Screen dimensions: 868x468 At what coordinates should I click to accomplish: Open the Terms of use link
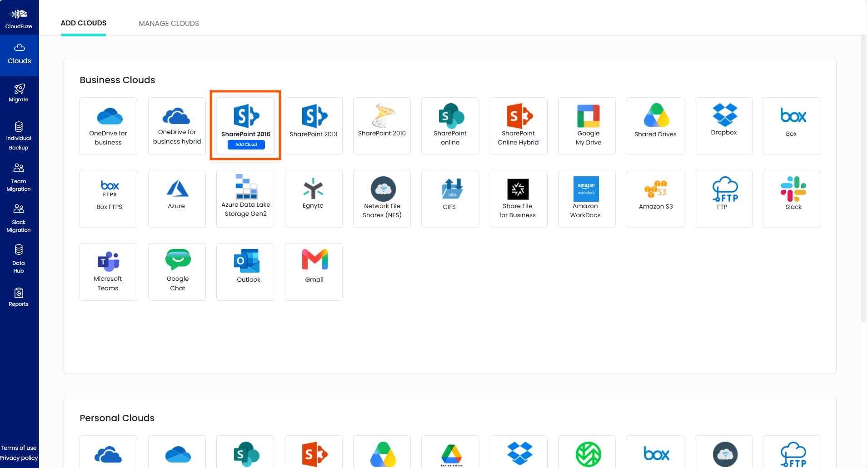click(x=19, y=448)
